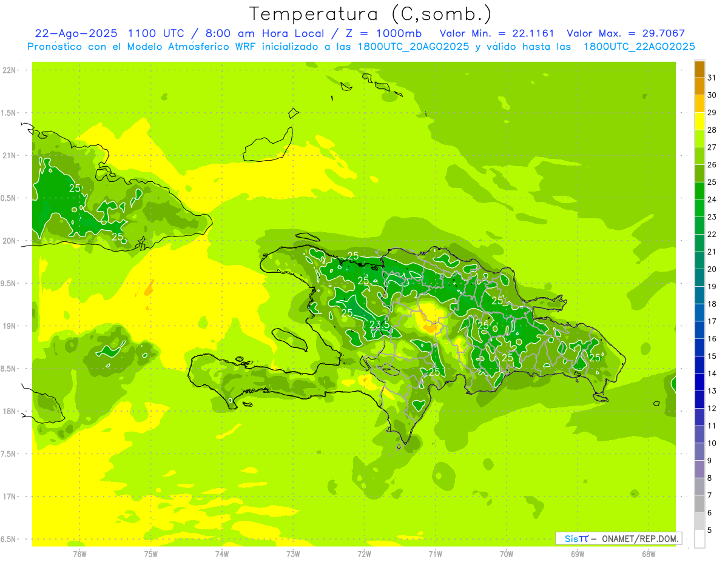728x562 pixels.
Task: Click the '72W' longitude axis label
Action: (364, 554)
